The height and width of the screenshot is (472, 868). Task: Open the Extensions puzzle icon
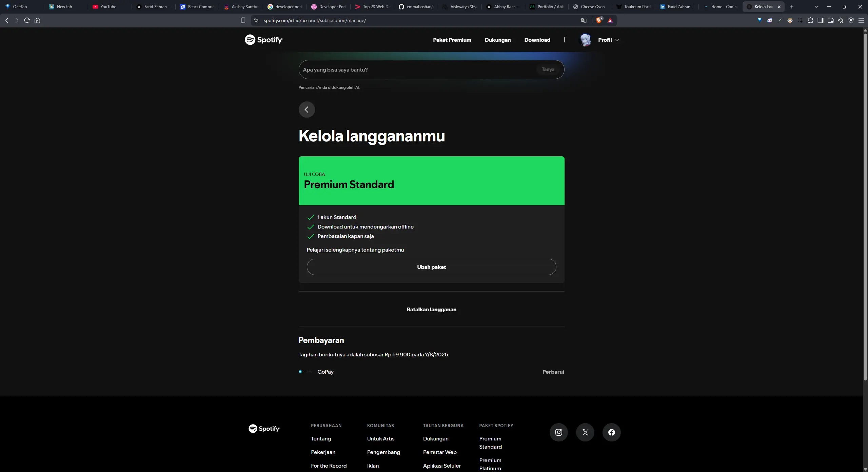tap(810, 20)
